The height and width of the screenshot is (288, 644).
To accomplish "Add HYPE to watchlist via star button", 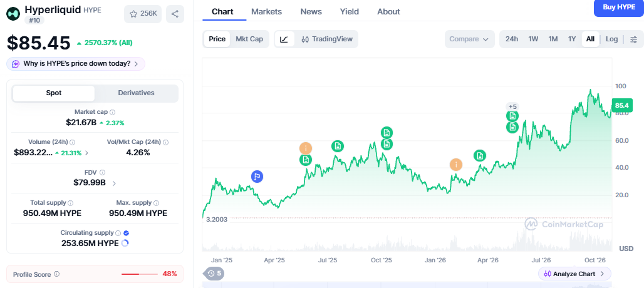I will (143, 14).
